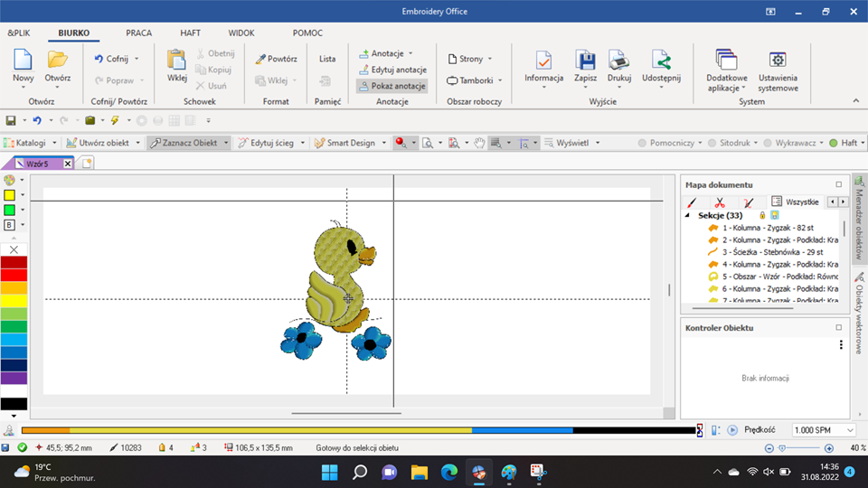Screen dimensions: 868x488
Task: Toggle the Pokaż anotacje option
Action: (x=392, y=86)
